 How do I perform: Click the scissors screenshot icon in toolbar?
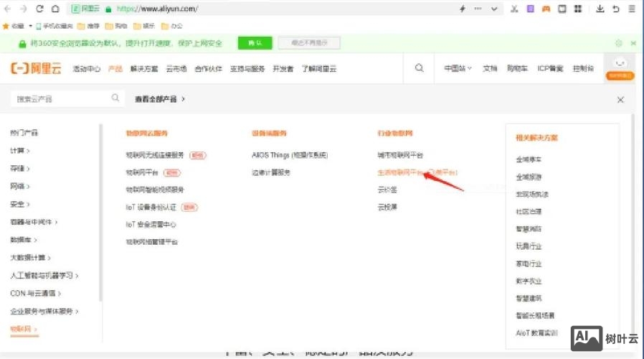point(514,9)
